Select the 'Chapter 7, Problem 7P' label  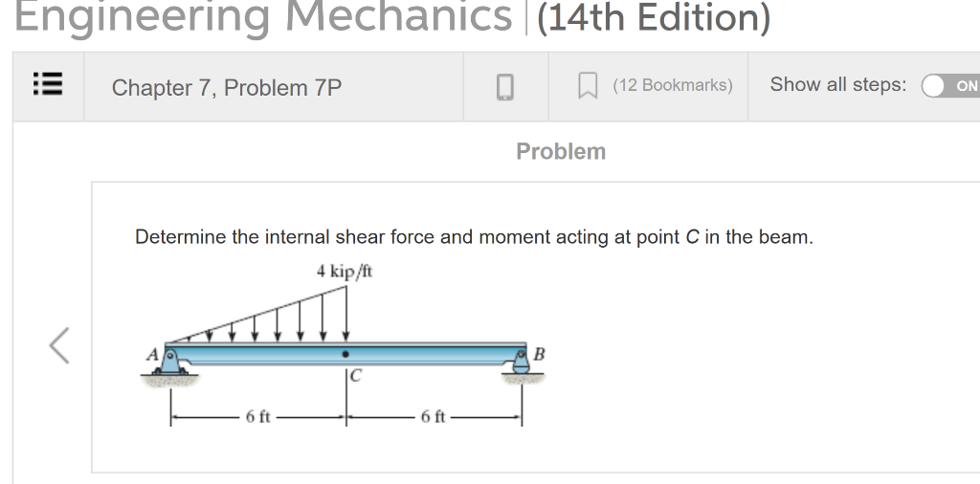coord(227,87)
